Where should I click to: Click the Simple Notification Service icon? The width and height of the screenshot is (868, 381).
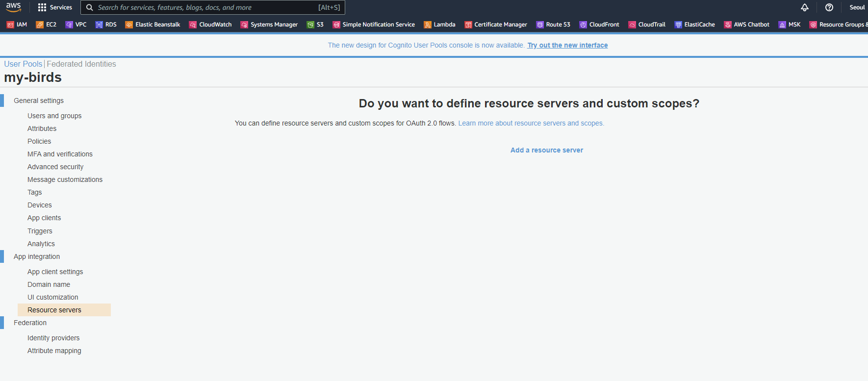pyautogui.click(x=336, y=25)
